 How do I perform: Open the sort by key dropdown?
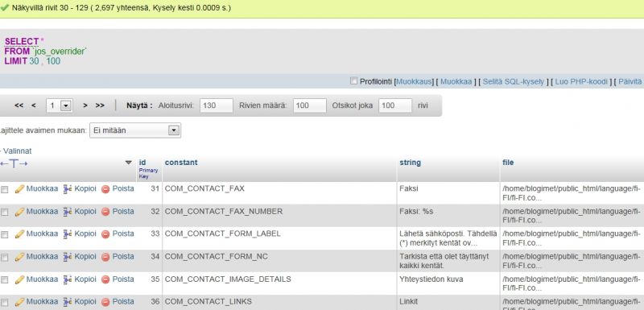click(x=135, y=130)
